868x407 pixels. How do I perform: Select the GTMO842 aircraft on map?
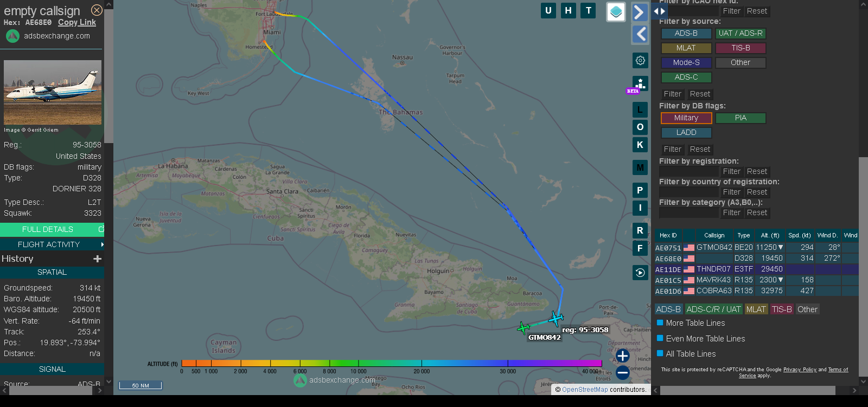[x=523, y=327]
